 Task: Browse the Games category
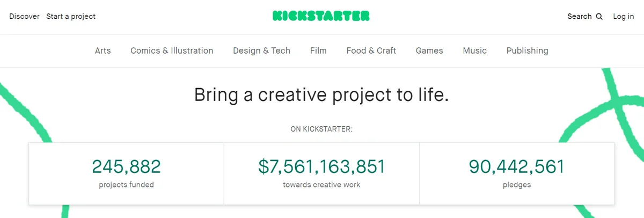(429, 50)
